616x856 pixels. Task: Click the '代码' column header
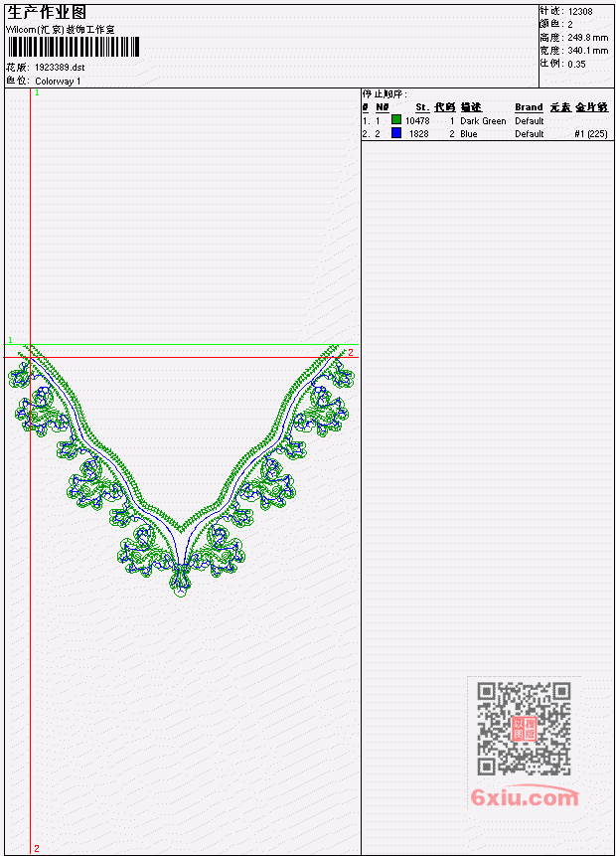pos(445,107)
